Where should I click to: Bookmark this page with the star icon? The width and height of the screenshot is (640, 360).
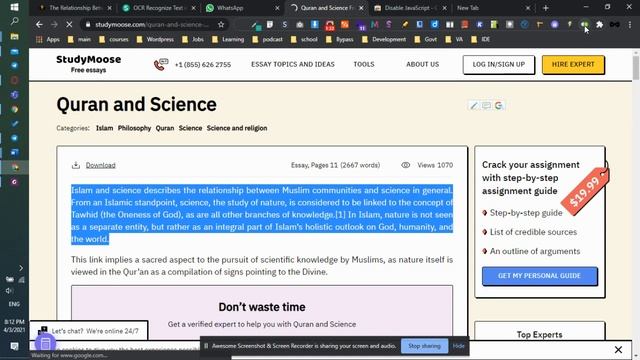coord(221,24)
